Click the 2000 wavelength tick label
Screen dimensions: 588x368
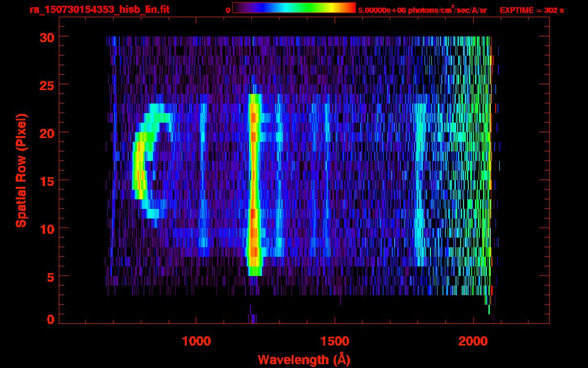click(473, 341)
